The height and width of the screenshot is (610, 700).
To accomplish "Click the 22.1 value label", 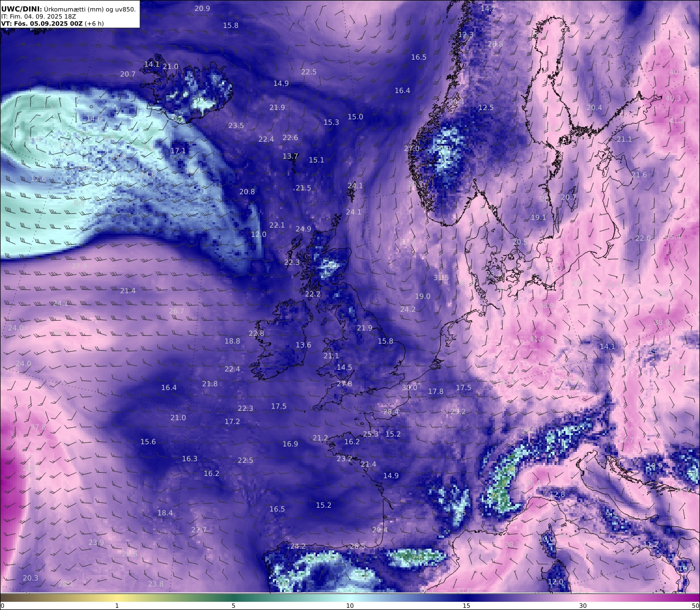I will coord(277,225).
